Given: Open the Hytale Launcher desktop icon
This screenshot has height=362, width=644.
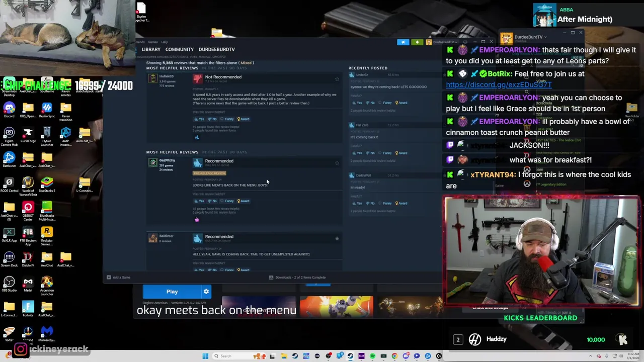Looking at the screenshot, I should (x=47, y=136).
